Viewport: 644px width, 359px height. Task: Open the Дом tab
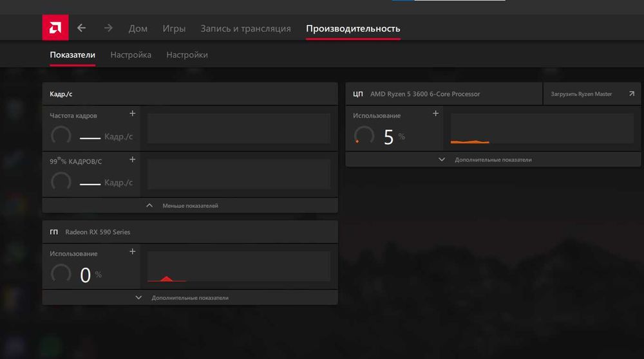138,28
